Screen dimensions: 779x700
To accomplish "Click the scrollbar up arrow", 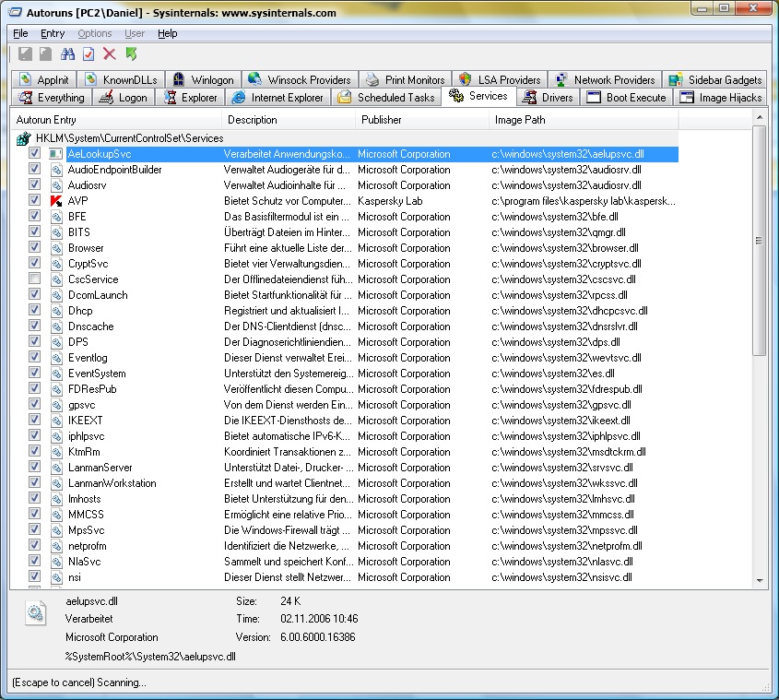I will 759,117.
